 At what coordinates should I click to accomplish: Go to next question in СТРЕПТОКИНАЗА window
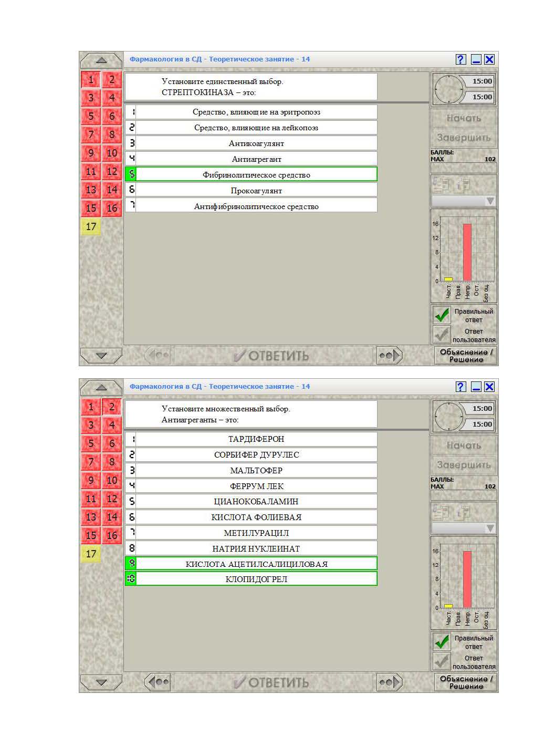[x=389, y=356]
